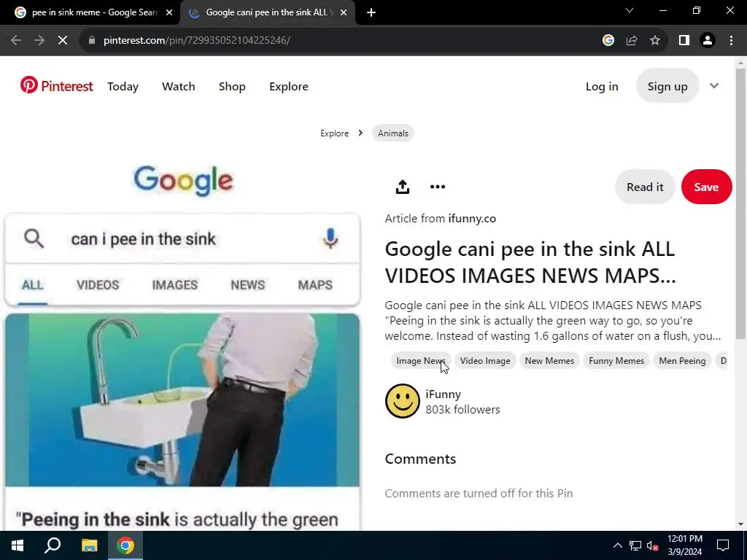Open the Shop menu item
The width and height of the screenshot is (747, 560).
click(232, 87)
